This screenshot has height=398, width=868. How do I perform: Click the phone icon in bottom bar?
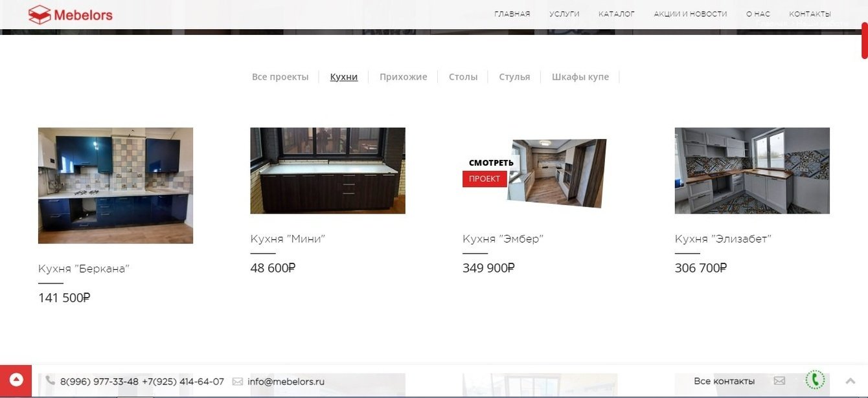(x=50, y=381)
